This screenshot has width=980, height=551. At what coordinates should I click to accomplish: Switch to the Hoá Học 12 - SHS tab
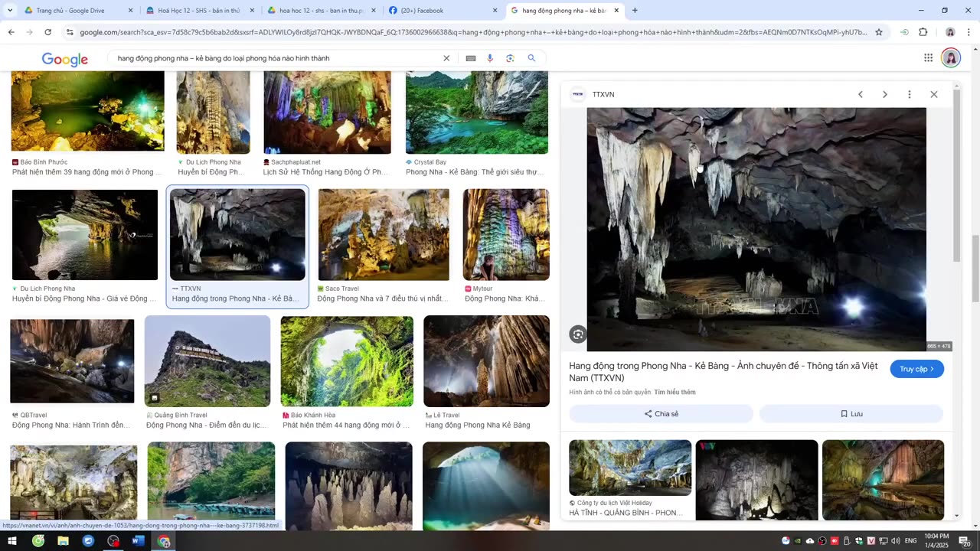point(198,11)
